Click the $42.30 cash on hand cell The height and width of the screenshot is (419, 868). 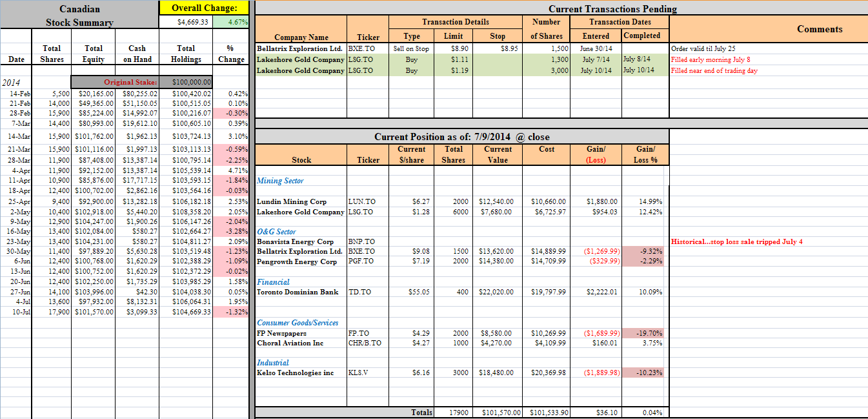click(137, 292)
